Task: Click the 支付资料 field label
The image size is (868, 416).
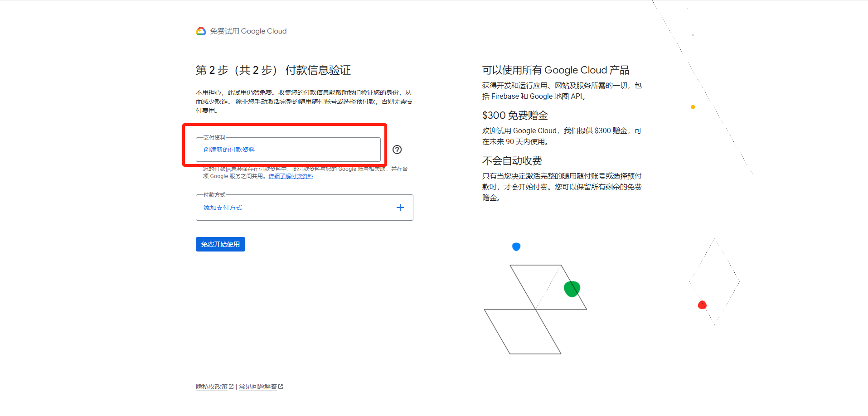Action: point(214,137)
